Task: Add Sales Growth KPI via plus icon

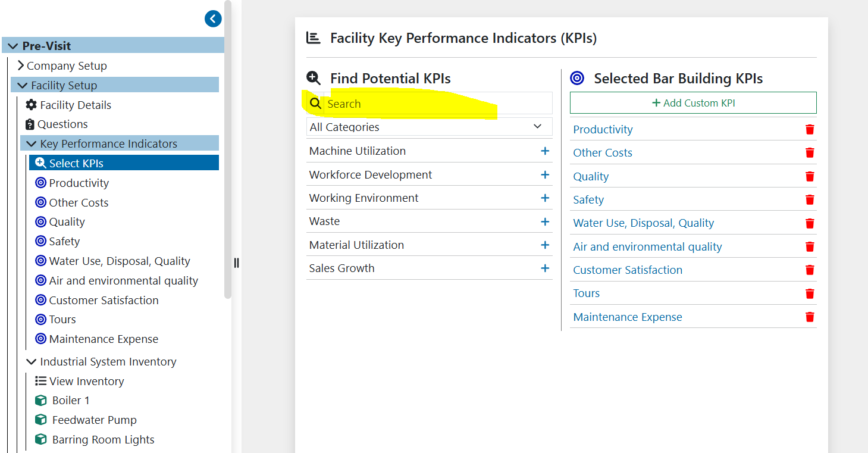Action: click(544, 268)
